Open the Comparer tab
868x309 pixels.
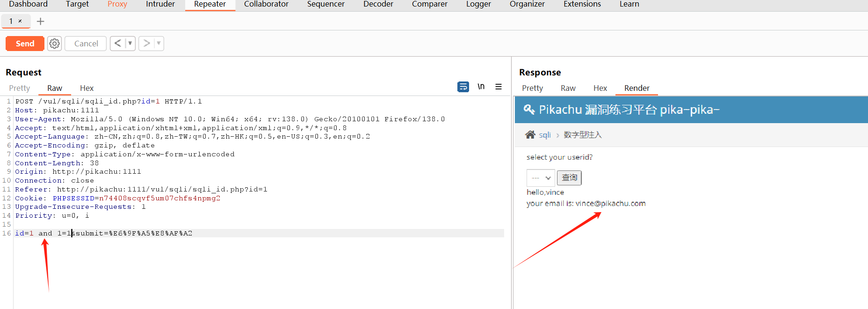pyautogui.click(x=430, y=4)
